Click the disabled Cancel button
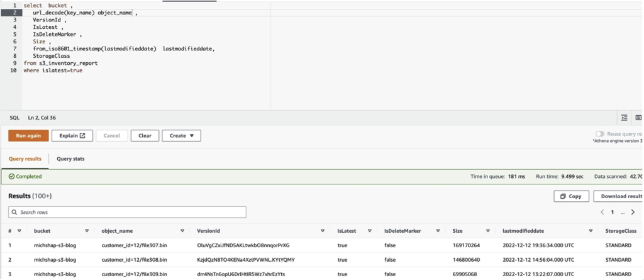The height and width of the screenshot is (280, 644). (112, 136)
